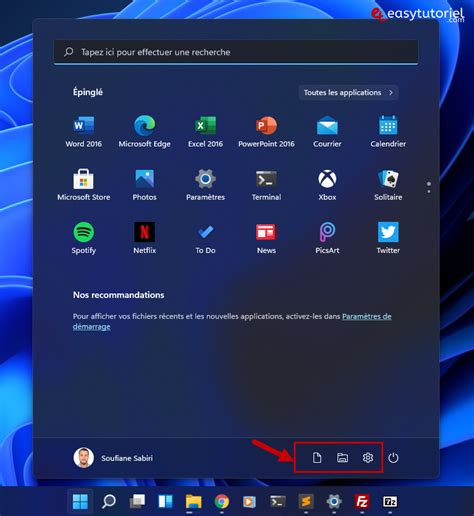Viewport: 474px width, 516px height.
Task: Open the Spotify app icon
Action: coord(83,238)
